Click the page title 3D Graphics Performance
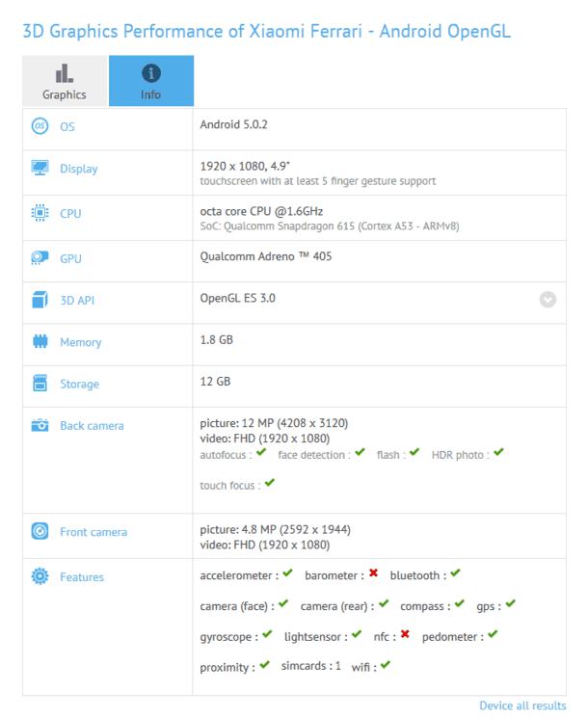The image size is (588, 719). [x=266, y=31]
